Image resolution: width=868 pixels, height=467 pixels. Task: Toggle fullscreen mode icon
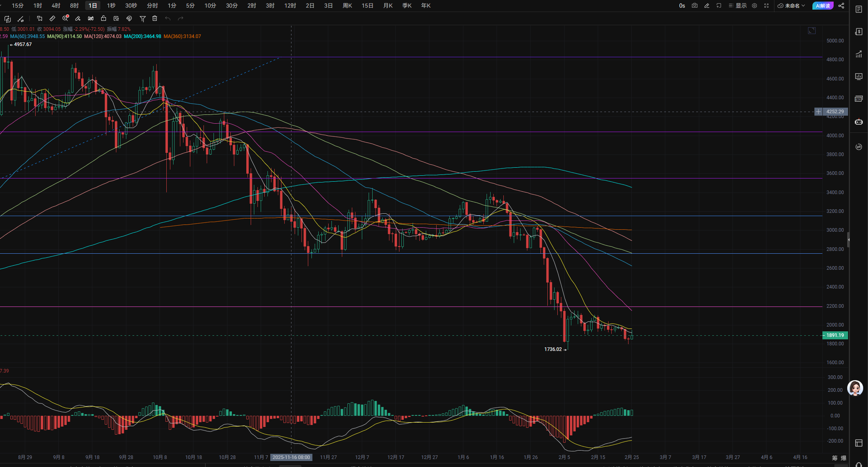point(766,6)
